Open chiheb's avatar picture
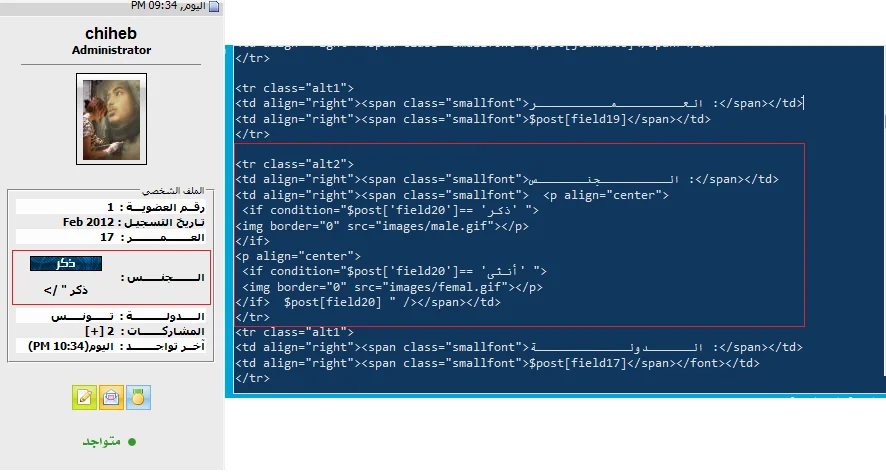The height and width of the screenshot is (475, 886). pos(111,118)
